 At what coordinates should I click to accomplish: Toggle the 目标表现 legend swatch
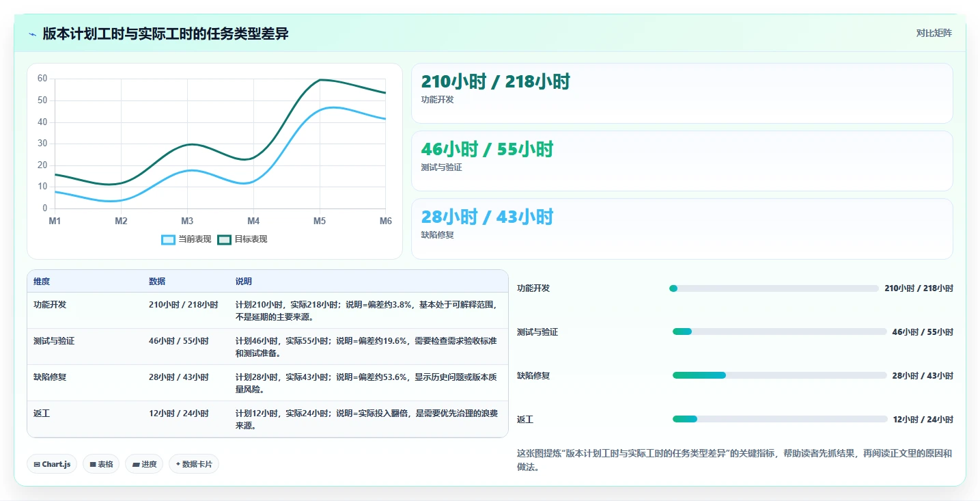pos(225,239)
